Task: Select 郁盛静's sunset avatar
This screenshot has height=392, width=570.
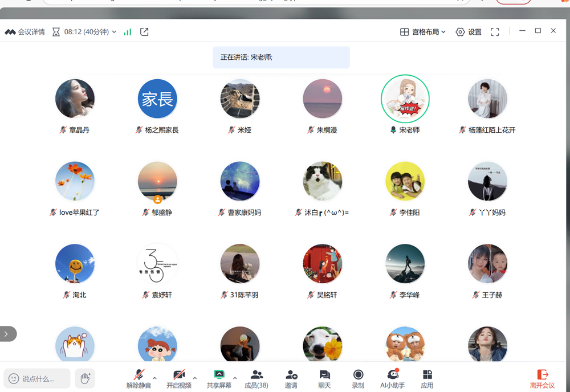Action: pyautogui.click(x=157, y=181)
